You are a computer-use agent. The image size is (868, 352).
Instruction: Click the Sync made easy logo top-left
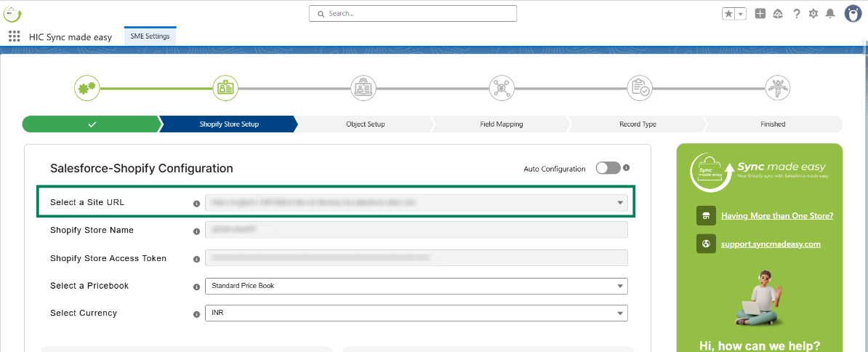tap(12, 13)
